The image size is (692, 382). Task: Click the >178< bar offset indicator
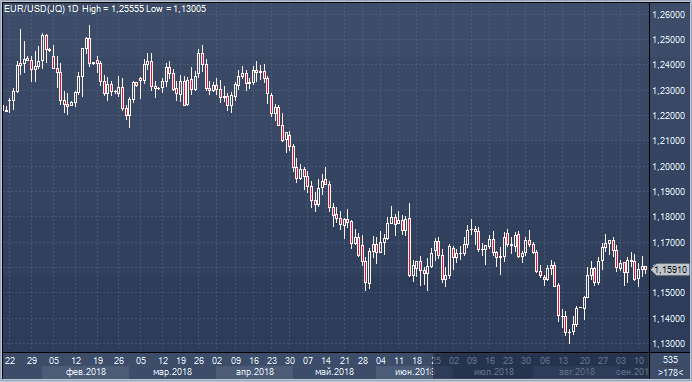coord(670,373)
